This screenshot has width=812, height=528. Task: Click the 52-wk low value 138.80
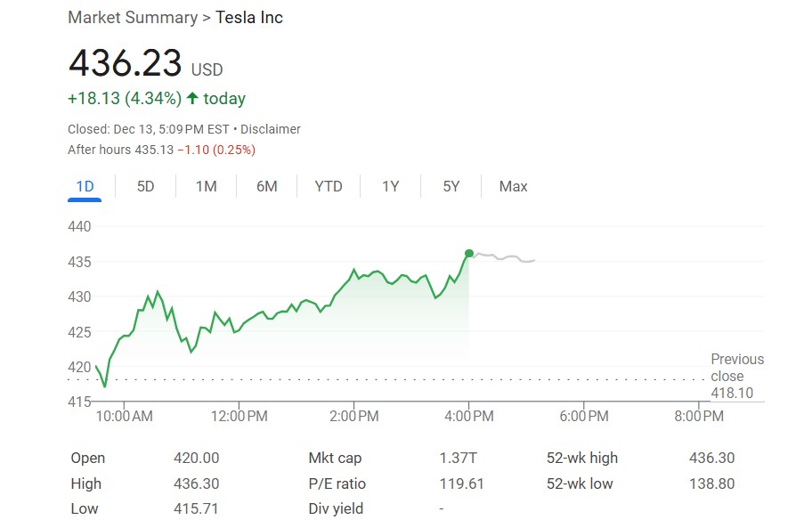click(711, 483)
